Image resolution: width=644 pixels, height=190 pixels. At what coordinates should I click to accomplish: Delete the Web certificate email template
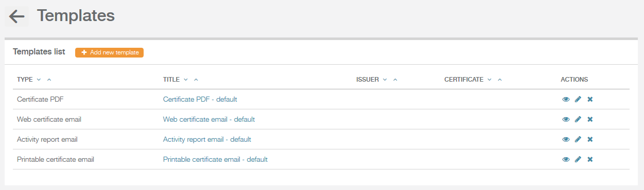(590, 119)
